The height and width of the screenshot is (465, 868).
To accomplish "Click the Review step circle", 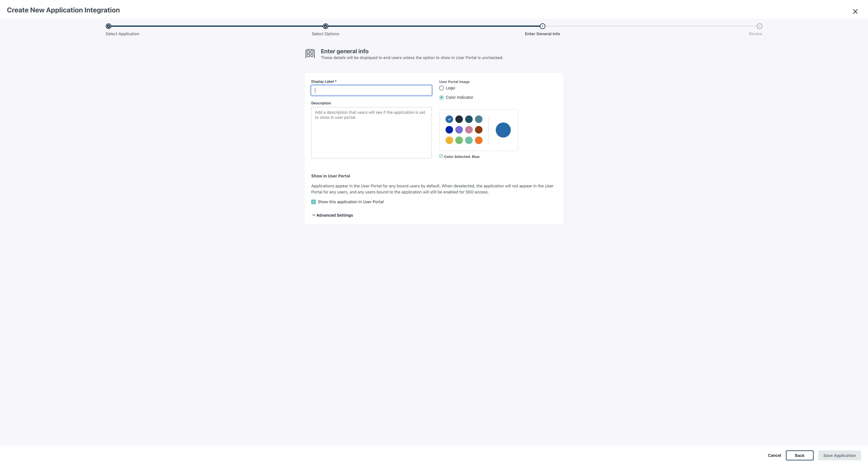I will click(759, 26).
